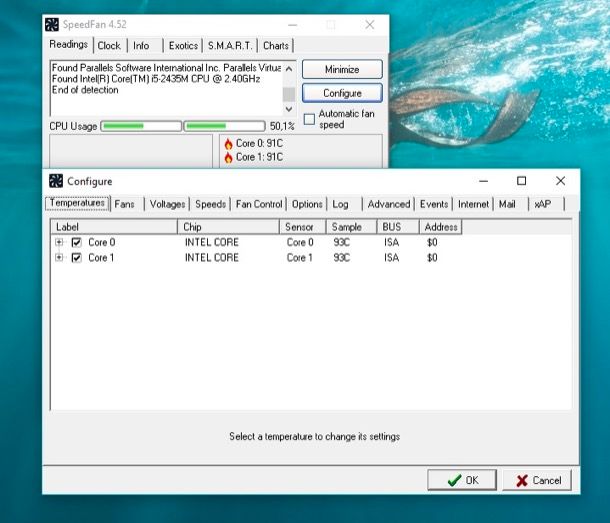Screen dimensions: 610x523
Task: Click the Configure button
Action: [x=342, y=93]
